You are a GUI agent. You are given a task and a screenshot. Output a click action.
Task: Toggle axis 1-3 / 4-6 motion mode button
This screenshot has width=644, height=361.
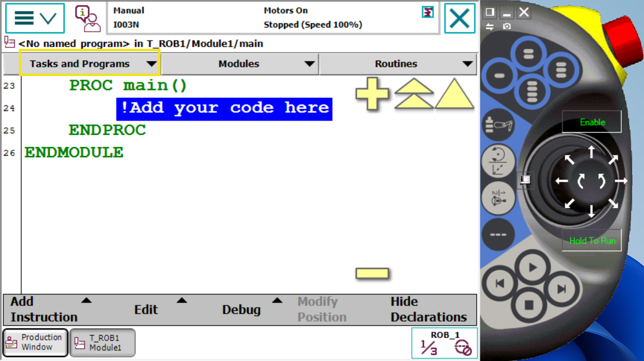498,197
